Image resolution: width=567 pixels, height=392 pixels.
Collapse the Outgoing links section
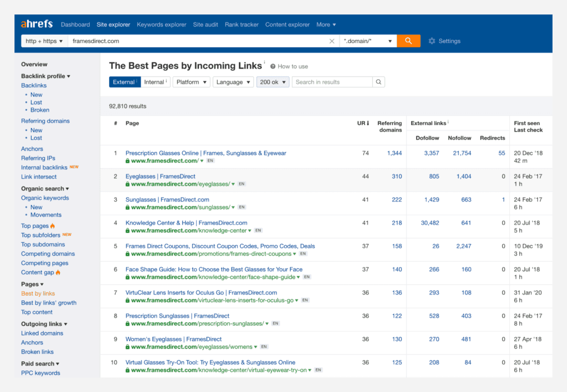44,324
